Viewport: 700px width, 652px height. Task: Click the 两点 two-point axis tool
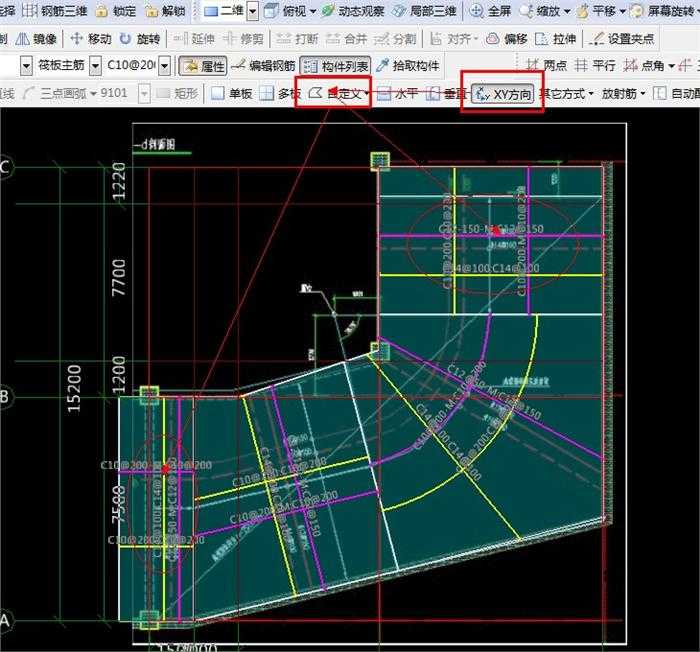(x=546, y=66)
